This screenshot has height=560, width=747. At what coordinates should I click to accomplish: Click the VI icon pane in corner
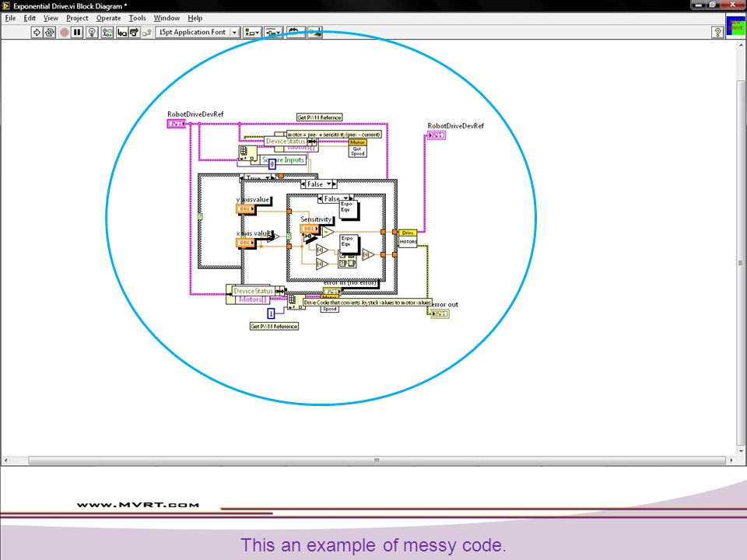(736, 26)
